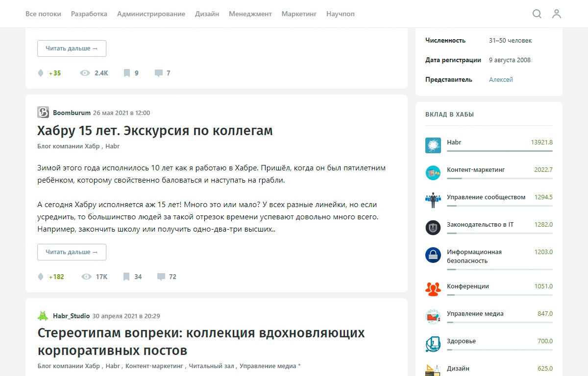588x376 pixels.
Task: Open site search via magnifier icon
Action: point(537,14)
